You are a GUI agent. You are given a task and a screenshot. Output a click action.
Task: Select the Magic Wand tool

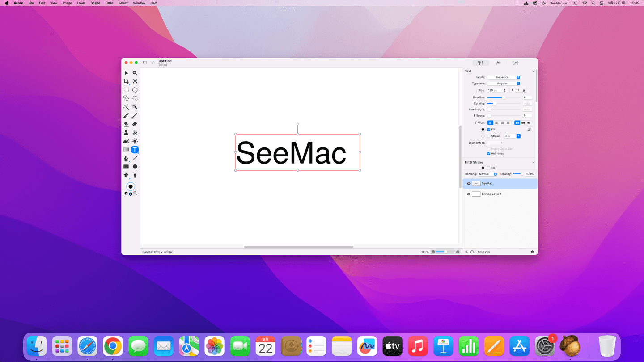pyautogui.click(x=126, y=107)
